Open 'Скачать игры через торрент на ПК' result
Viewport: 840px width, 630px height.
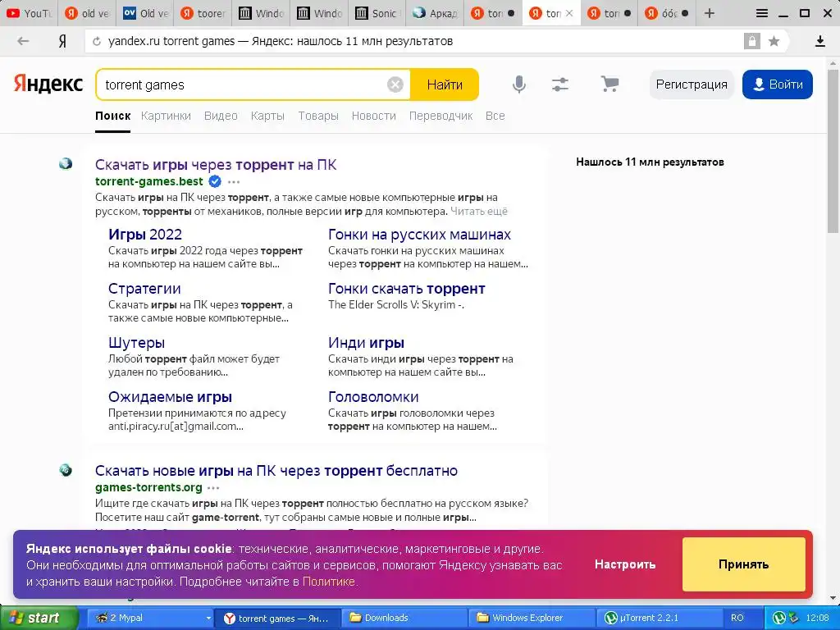point(216,164)
